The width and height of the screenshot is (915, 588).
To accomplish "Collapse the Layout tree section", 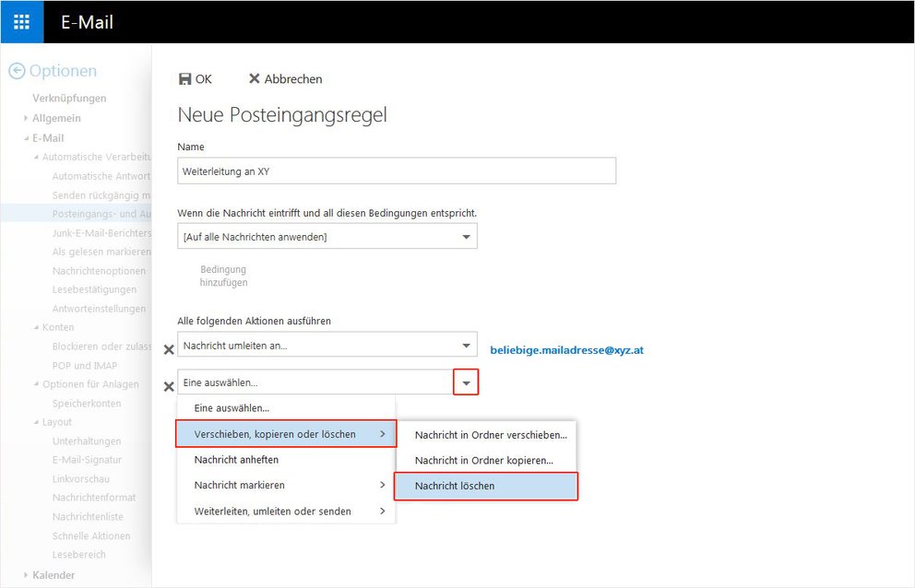I will (36, 422).
